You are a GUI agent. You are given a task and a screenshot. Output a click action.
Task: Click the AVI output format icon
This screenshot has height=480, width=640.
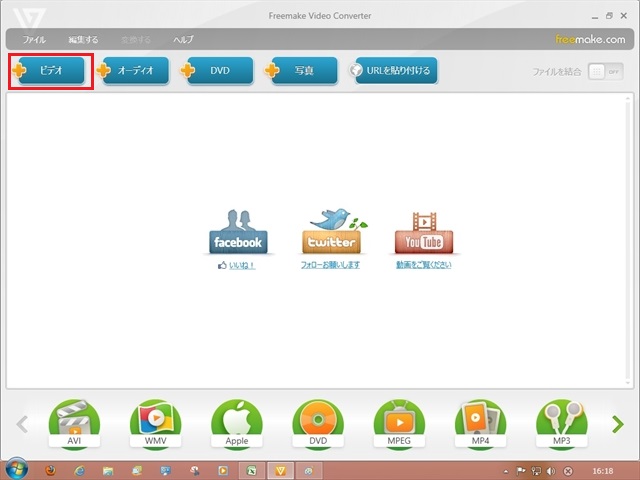pos(74,424)
